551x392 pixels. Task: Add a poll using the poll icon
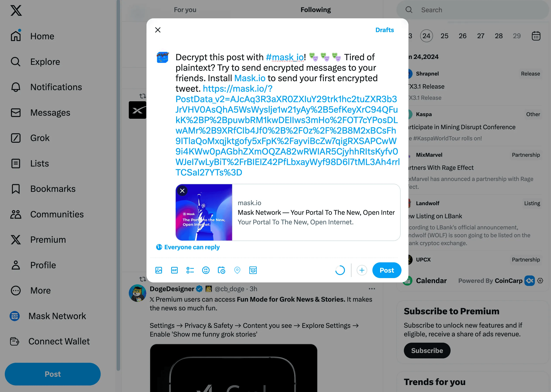[190, 270]
